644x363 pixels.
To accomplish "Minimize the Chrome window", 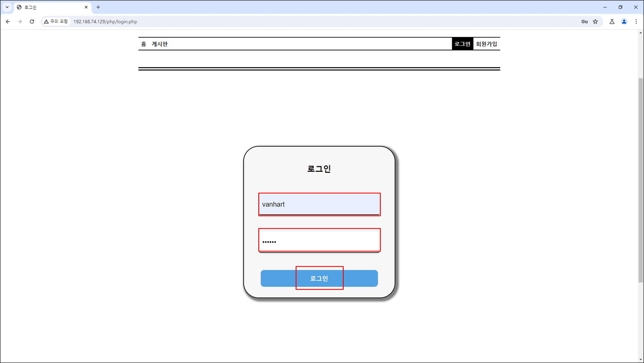I will 605,7.
